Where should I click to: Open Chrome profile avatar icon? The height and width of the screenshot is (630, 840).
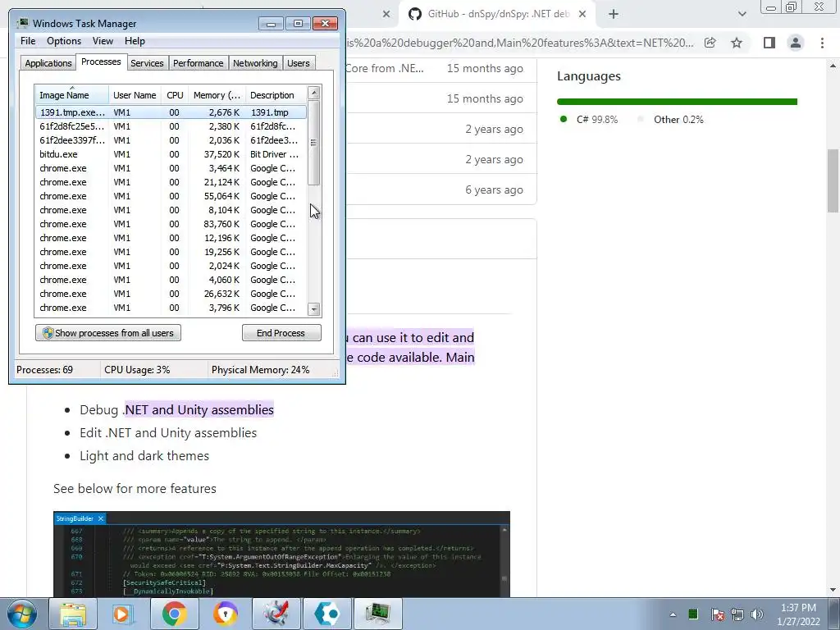(796, 43)
